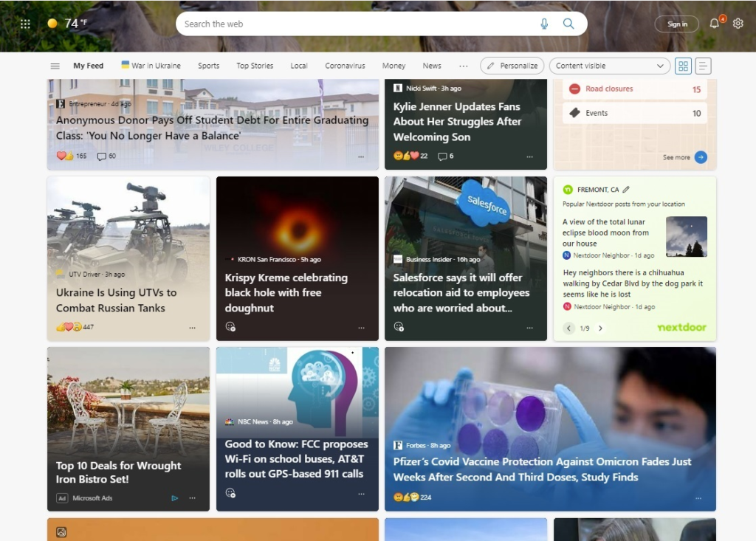Image resolution: width=756 pixels, height=541 pixels.
Task: Open the Kylie Jenner headline
Action: (457, 122)
